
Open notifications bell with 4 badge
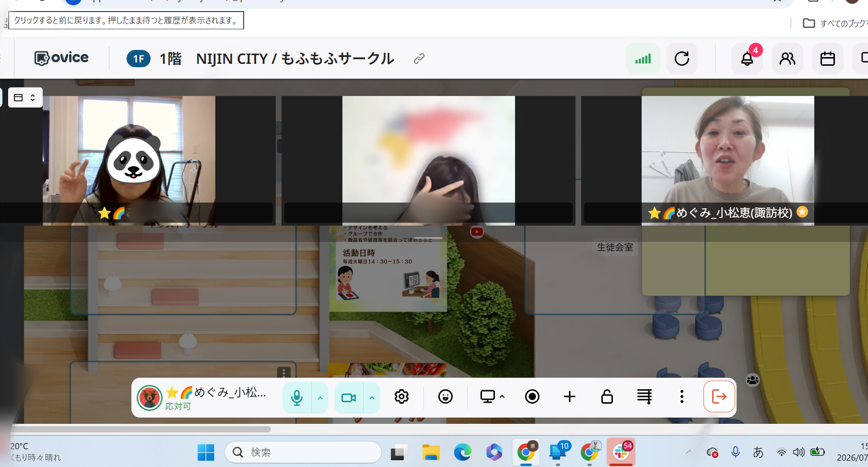click(x=747, y=59)
